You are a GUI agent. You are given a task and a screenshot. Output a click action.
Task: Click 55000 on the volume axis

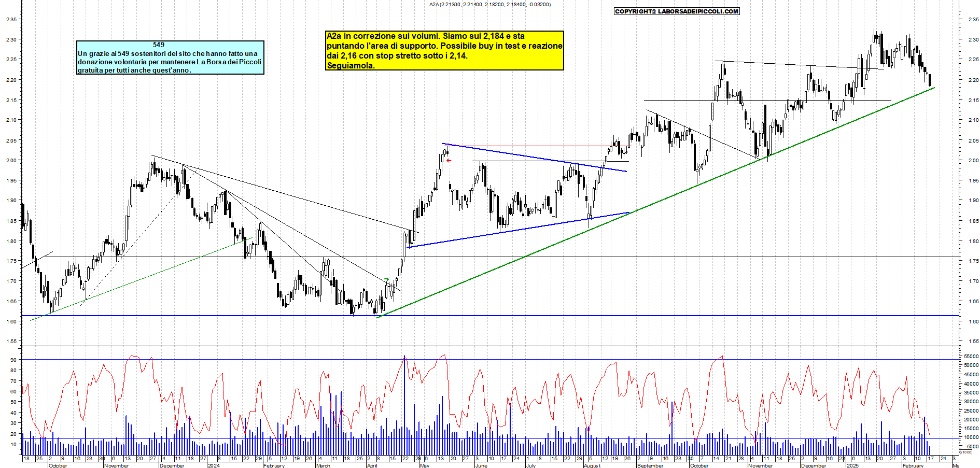pyautogui.click(x=971, y=356)
